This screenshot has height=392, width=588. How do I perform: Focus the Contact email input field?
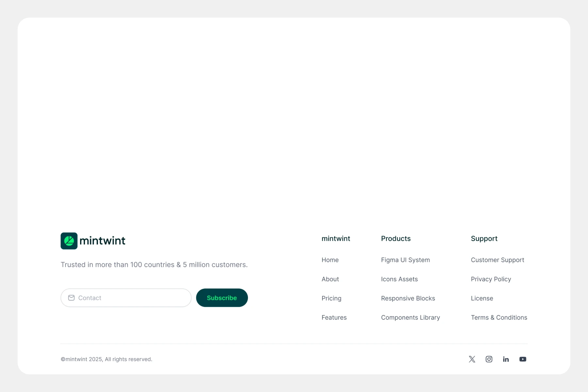point(131,298)
